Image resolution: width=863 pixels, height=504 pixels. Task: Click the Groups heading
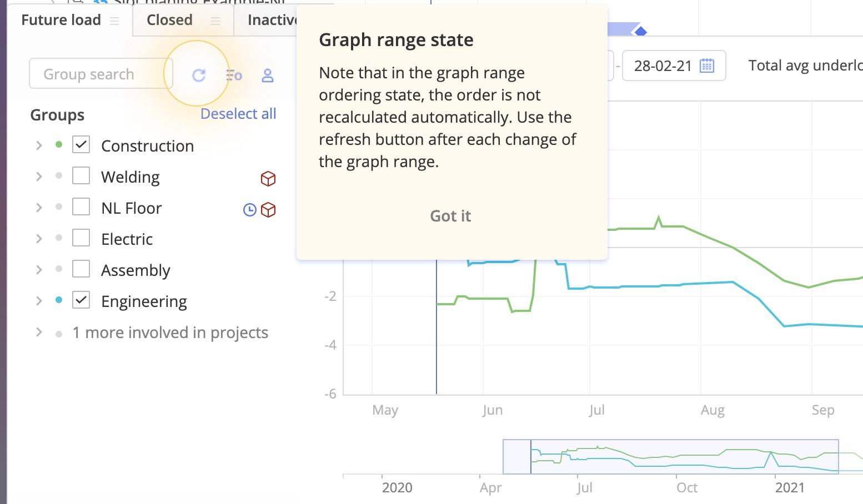(x=57, y=115)
